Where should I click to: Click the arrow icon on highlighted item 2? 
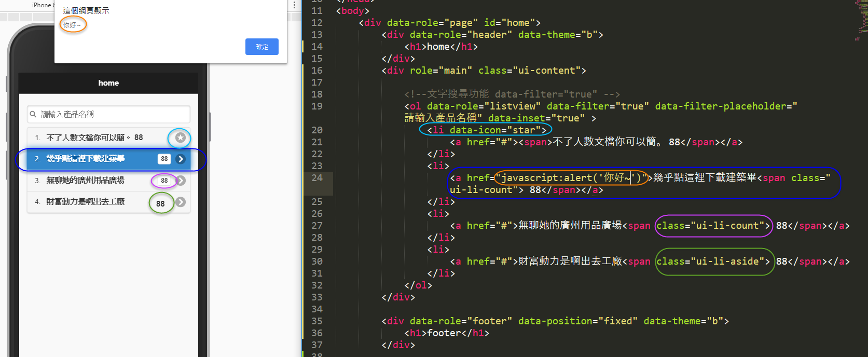coord(181,159)
